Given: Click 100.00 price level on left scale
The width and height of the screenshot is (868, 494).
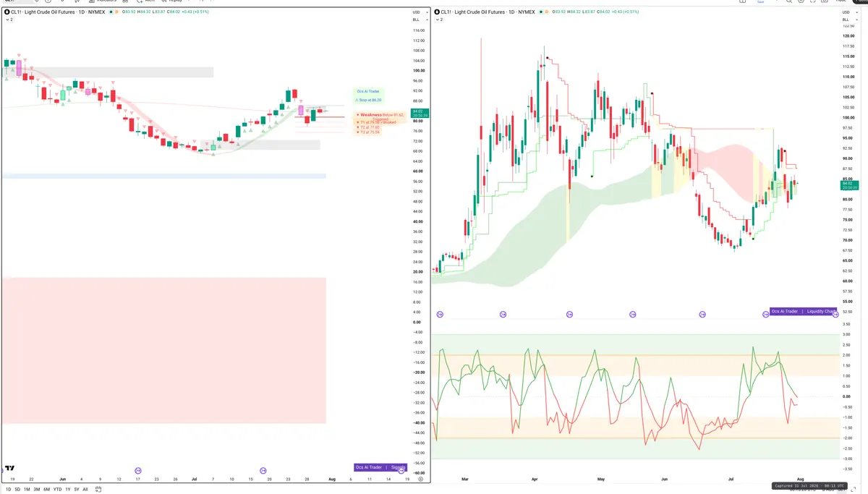Looking at the screenshot, I should [418, 71].
